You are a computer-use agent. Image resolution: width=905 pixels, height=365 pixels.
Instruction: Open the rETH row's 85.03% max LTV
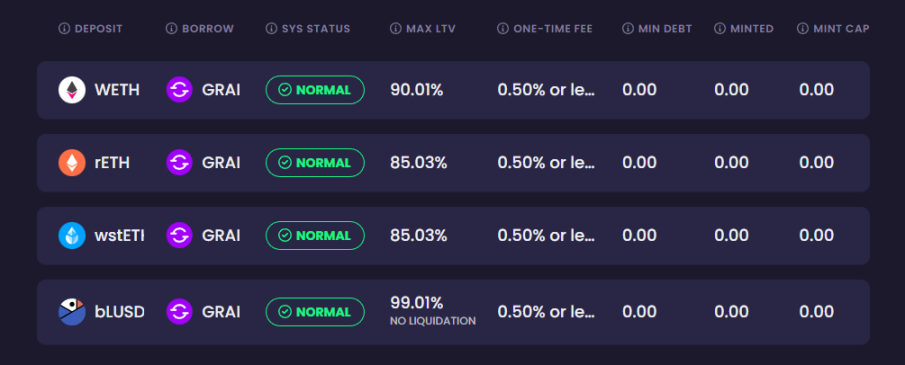pyautogui.click(x=419, y=163)
